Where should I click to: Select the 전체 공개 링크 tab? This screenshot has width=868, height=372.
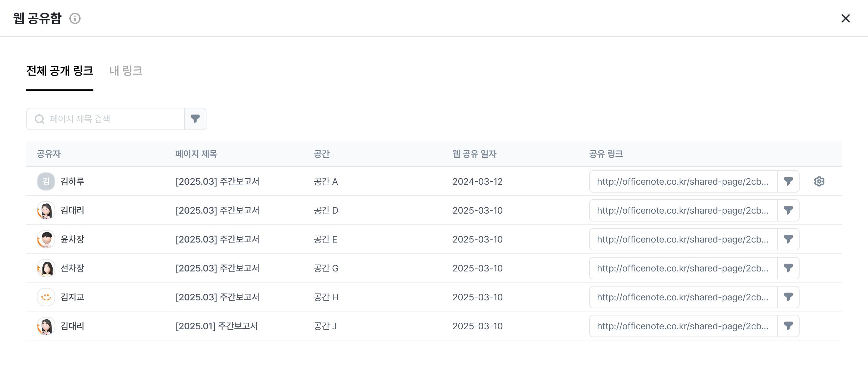click(x=60, y=71)
